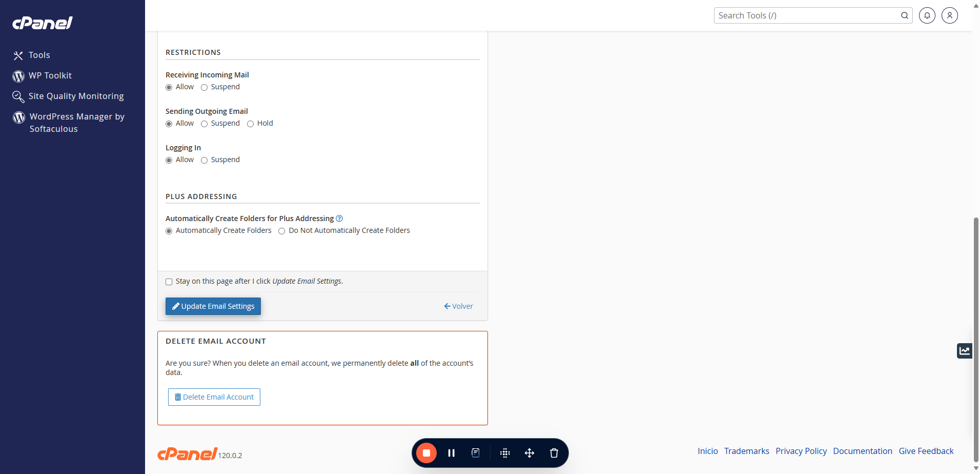Pause the recording

(452, 453)
